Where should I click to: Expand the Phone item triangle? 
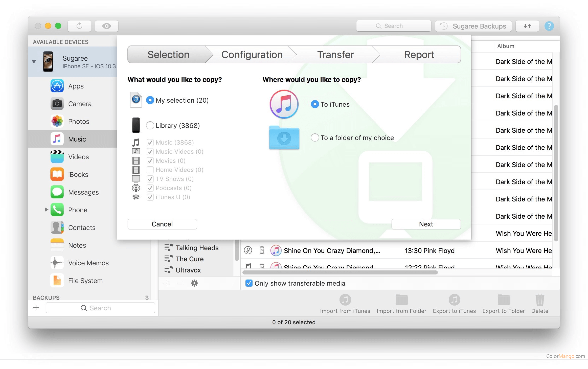[46, 210]
